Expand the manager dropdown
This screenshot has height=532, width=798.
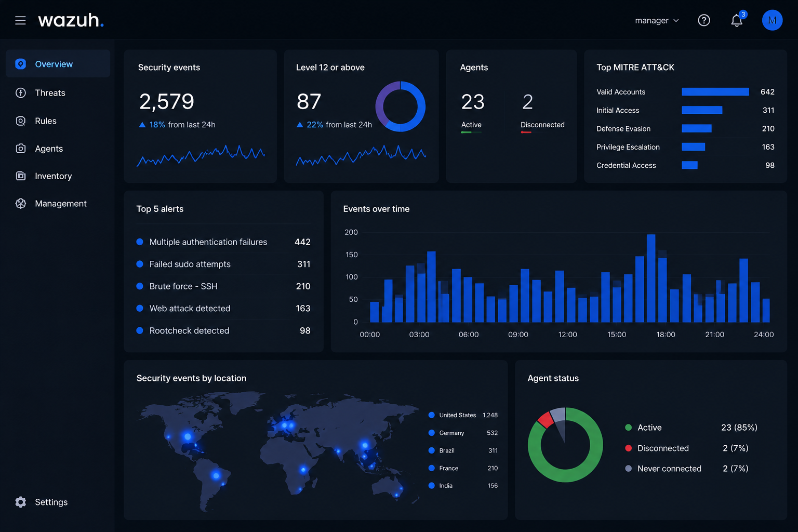coord(657,20)
